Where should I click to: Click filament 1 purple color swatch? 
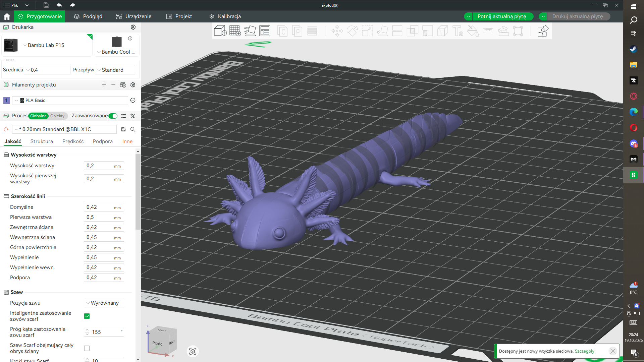pos(6,100)
